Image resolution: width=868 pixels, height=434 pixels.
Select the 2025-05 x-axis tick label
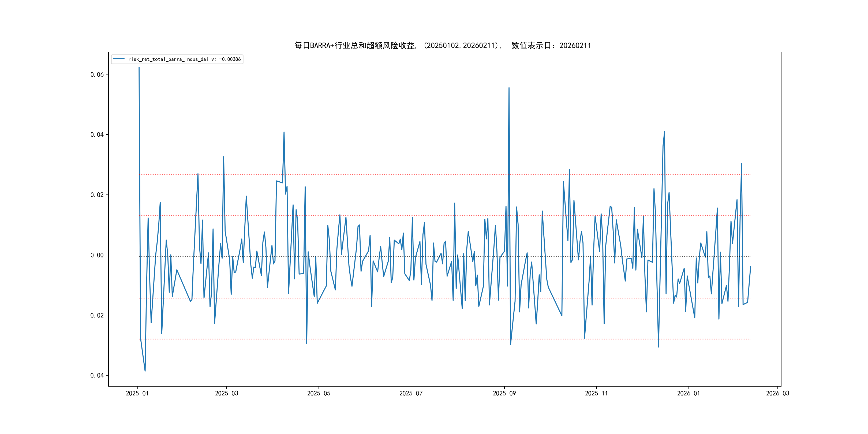point(319,393)
